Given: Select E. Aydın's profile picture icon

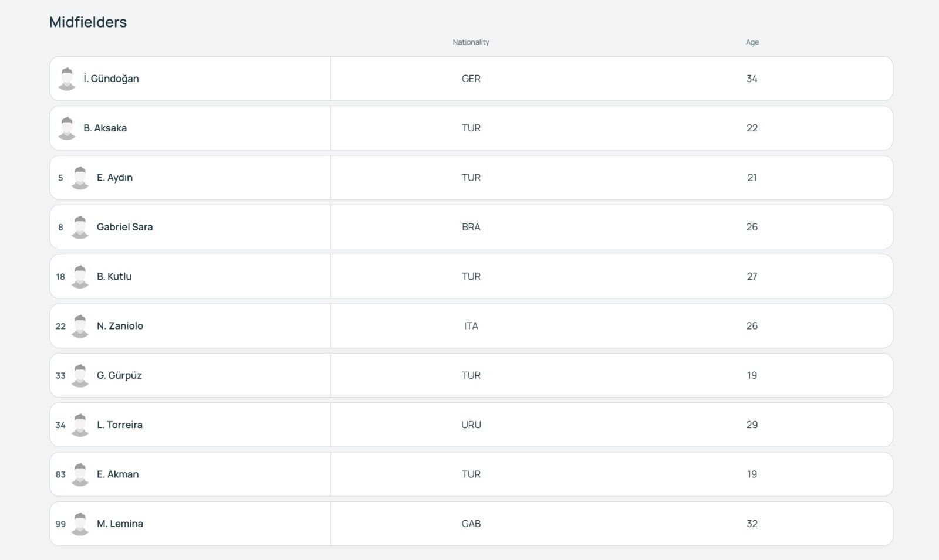Looking at the screenshot, I should pos(80,178).
